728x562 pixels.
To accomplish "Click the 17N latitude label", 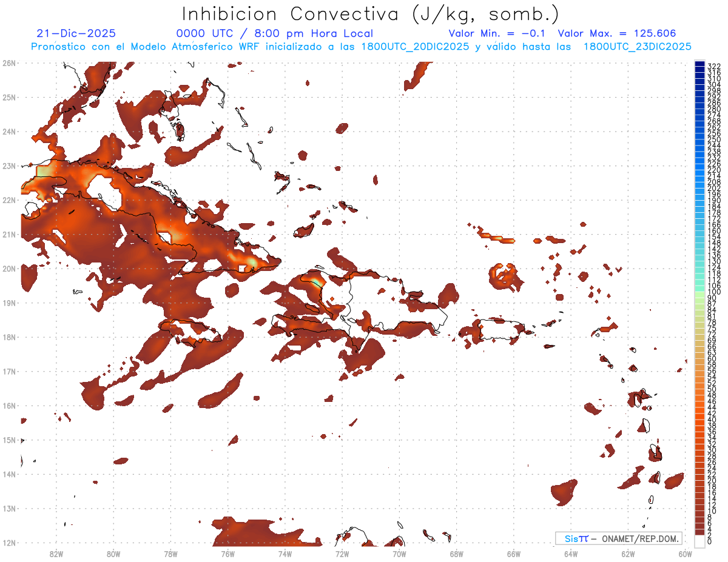I will 8,371.
